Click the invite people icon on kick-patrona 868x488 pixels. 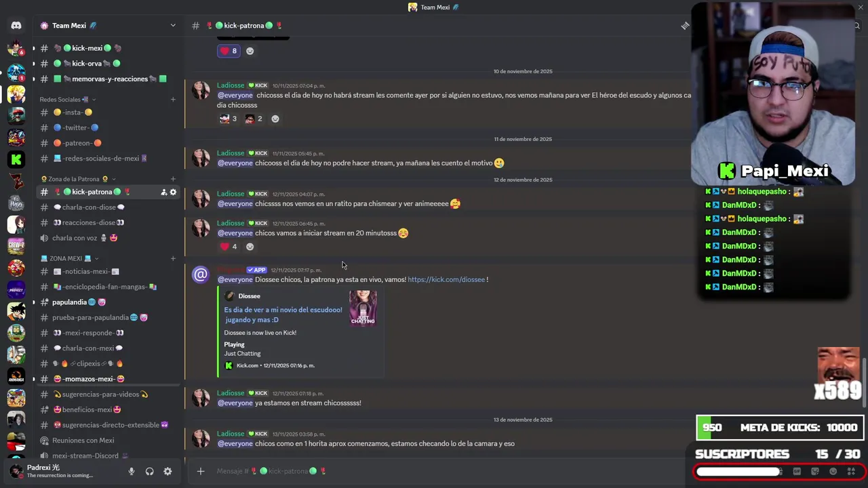(x=163, y=192)
